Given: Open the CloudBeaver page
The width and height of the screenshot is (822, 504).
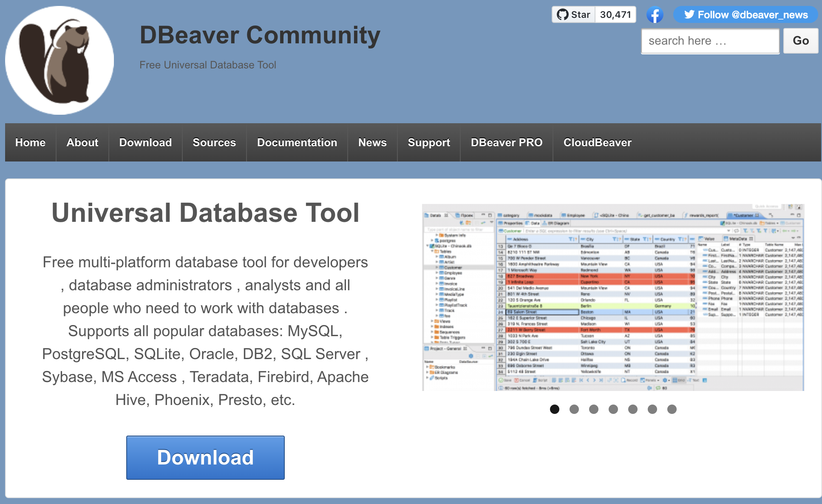Looking at the screenshot, I should tap(597, 142).
